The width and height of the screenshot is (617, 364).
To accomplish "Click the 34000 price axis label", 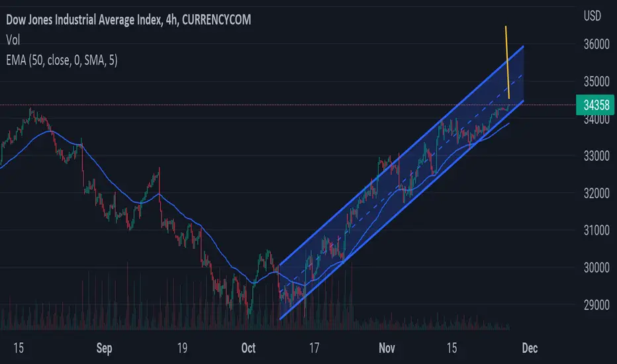I will 596,119.
